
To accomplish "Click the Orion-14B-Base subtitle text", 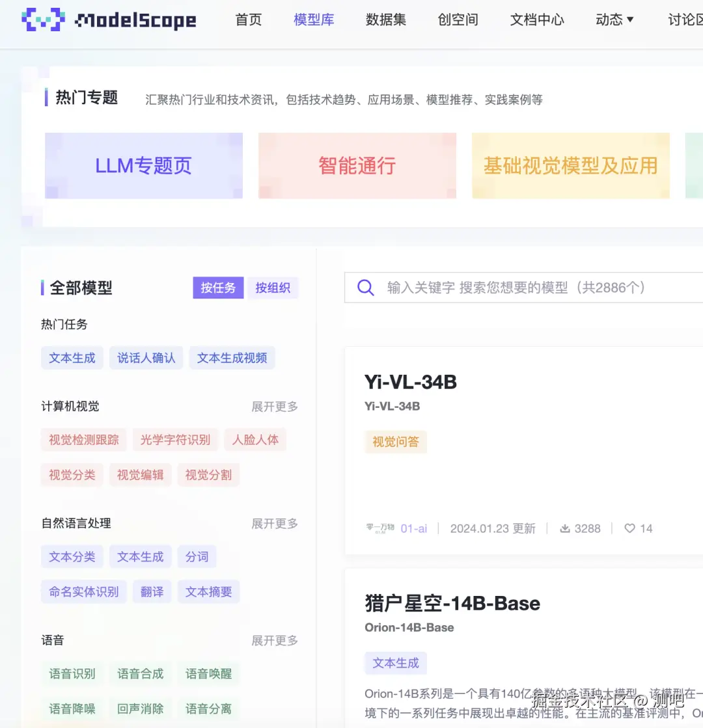I will click(409, 627).
